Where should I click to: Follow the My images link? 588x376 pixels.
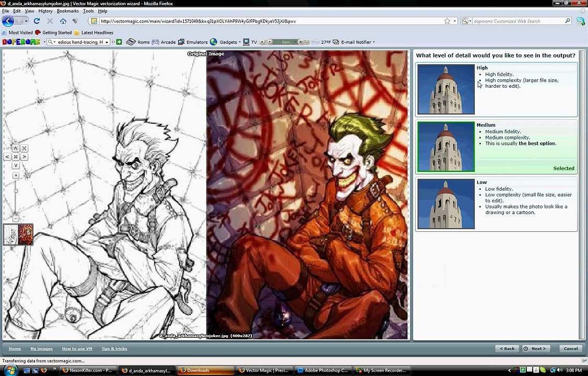pyautogui.click(x=41, y=349)
